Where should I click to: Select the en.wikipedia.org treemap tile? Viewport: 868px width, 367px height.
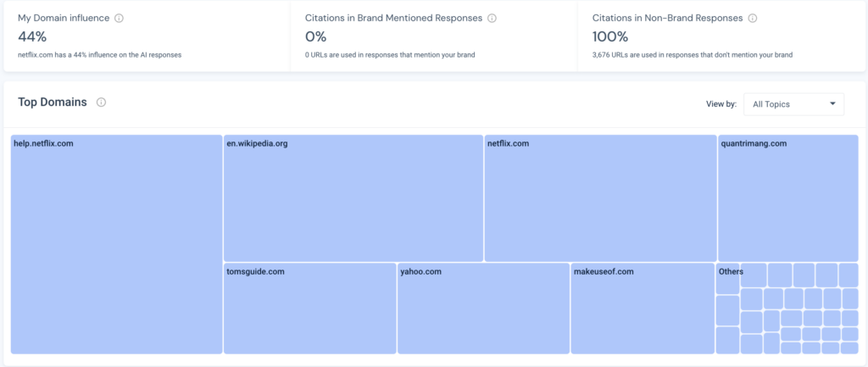(353, 198)
